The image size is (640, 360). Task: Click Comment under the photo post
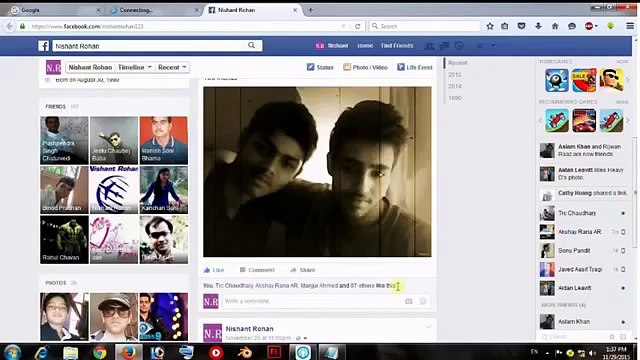(x=257, y=270)
